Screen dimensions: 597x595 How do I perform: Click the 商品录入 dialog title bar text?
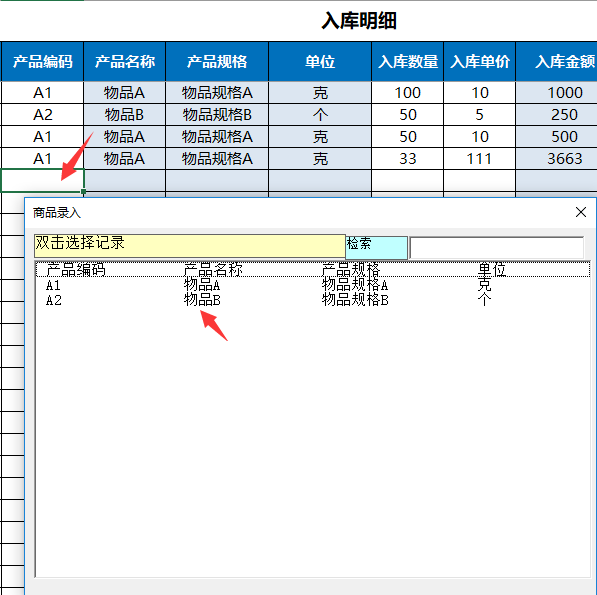click(x=57, y=212)
